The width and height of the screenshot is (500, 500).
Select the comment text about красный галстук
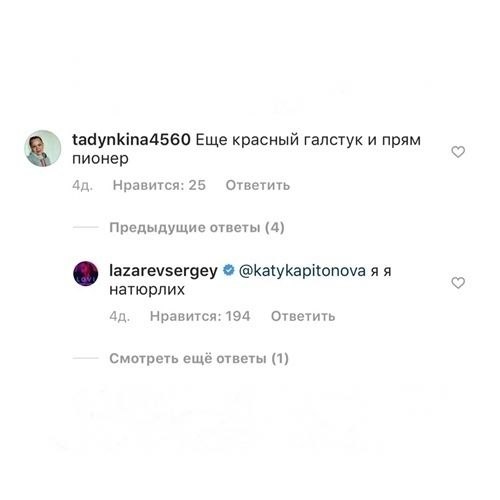247,149
